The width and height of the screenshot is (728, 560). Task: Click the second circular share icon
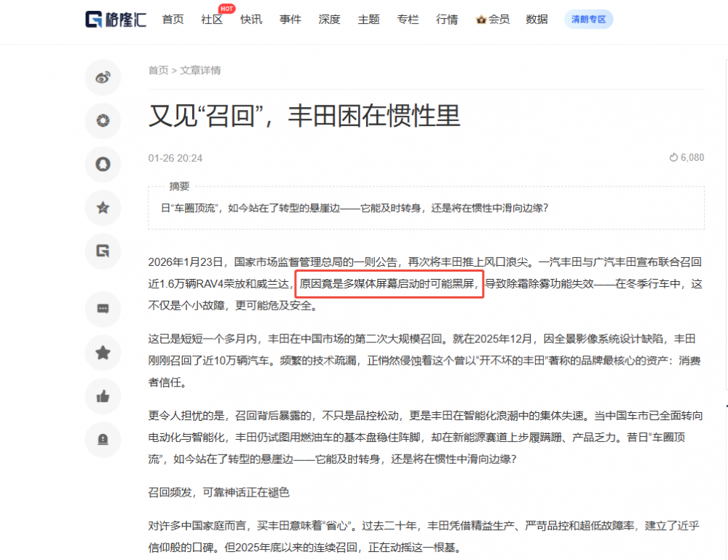[x=103, y=121]
